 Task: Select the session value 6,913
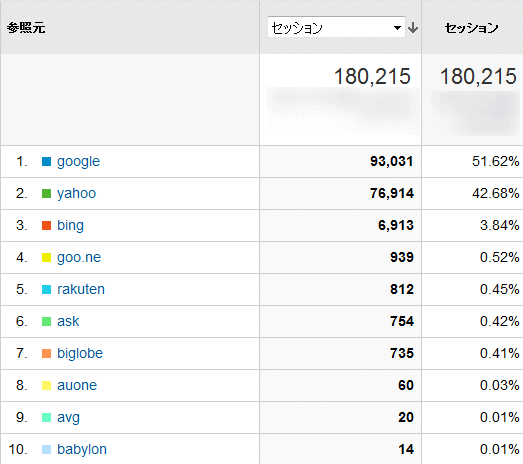pos(396,225)
